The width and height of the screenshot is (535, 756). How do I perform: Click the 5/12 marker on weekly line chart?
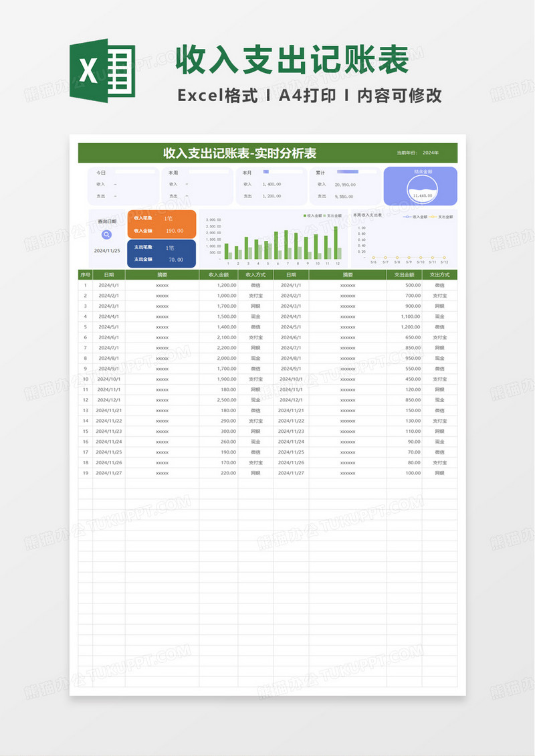point(445,258)
